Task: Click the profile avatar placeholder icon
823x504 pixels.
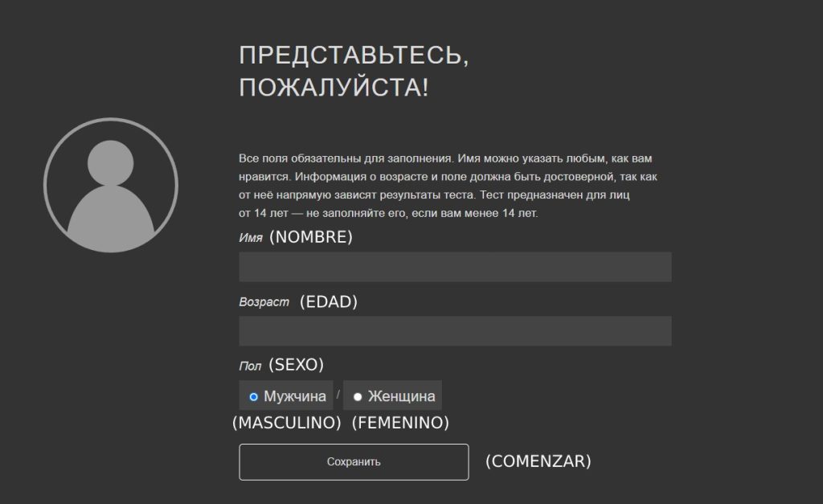Action: (x=111, y=185)
